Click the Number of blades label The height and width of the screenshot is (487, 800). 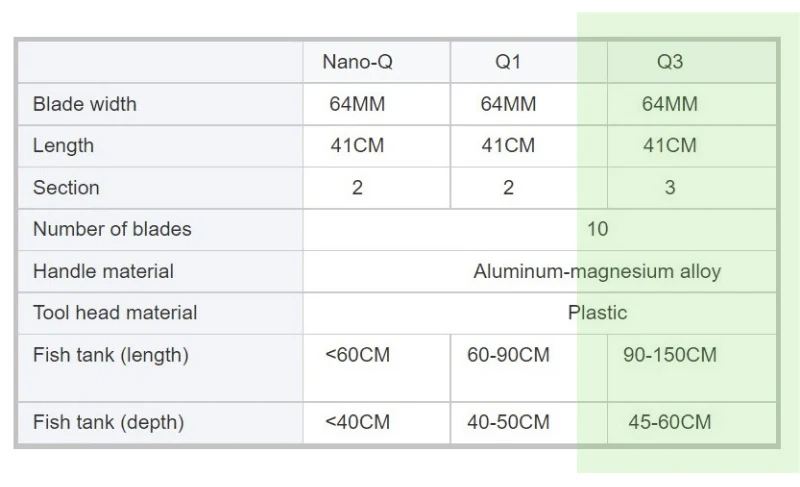pos(112,229)
